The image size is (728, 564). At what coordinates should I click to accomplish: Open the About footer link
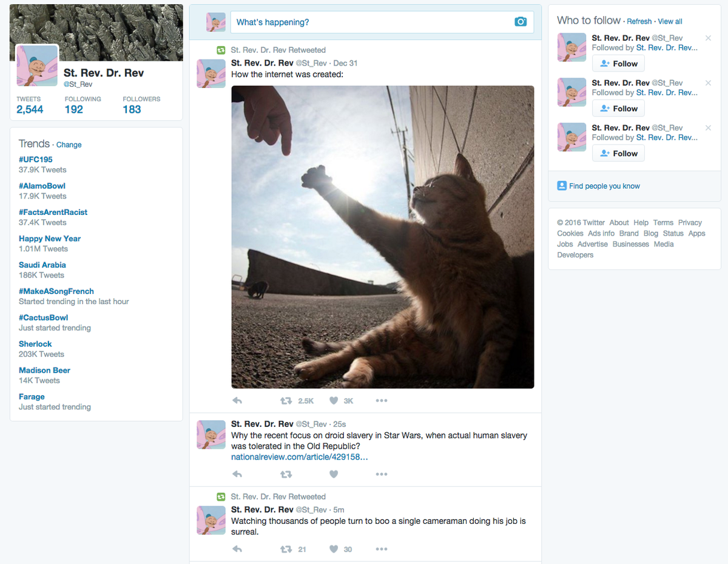619,223
